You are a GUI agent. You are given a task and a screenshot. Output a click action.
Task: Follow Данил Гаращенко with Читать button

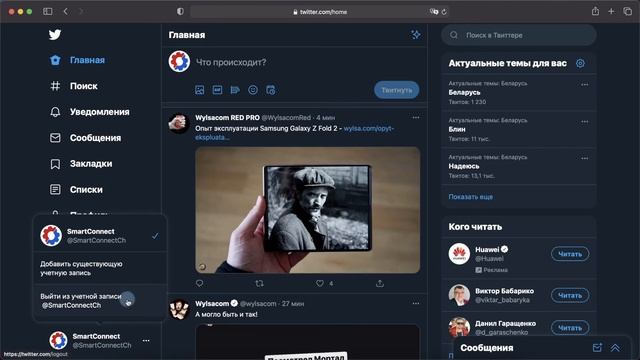570,328
